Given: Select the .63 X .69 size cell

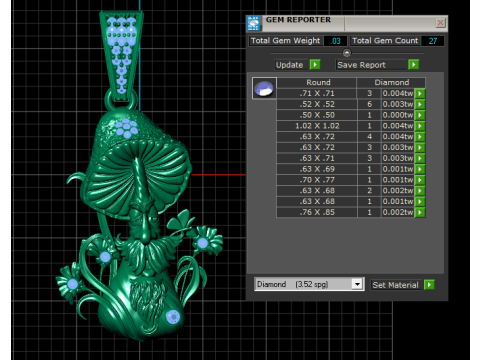Looking at the screenshot, I should click(317, 169).
